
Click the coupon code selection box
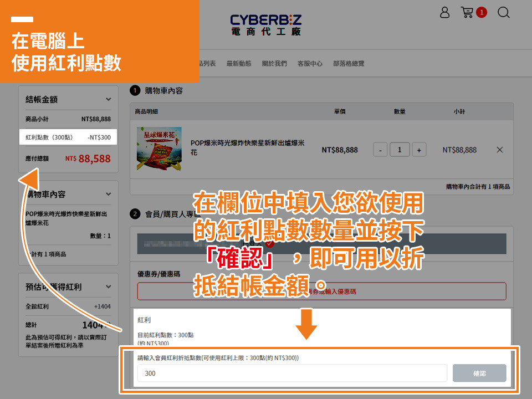321,291
